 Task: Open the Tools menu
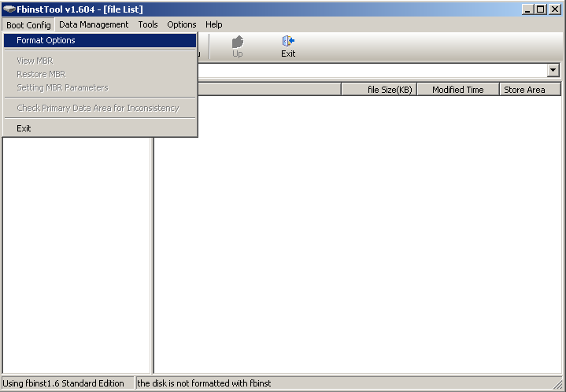(x=148, y=24)
